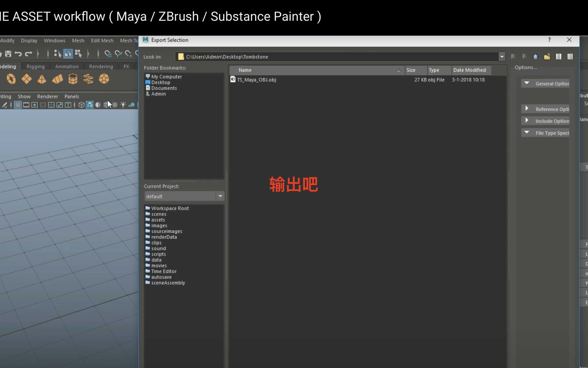Select the polygon torus shelf icon
Image resolution: width=588 pixels, height=368 pixels.
11,79
